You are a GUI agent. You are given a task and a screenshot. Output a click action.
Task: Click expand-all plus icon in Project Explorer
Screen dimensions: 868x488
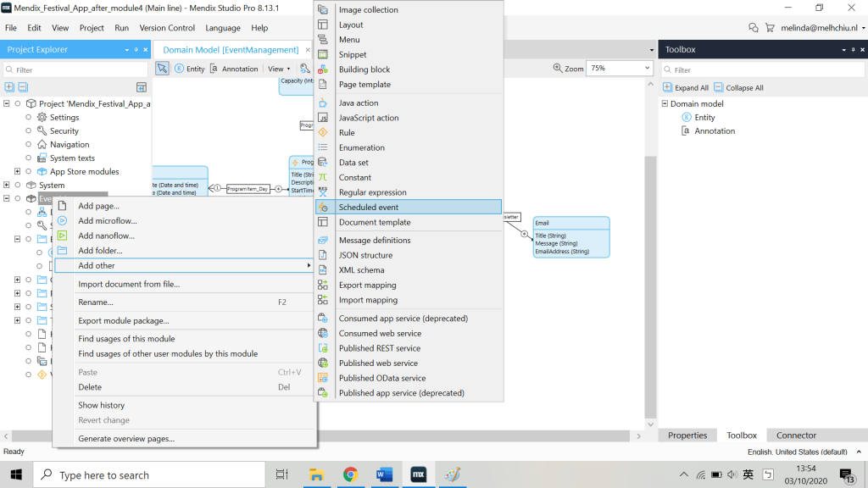(x=9, y=87)
